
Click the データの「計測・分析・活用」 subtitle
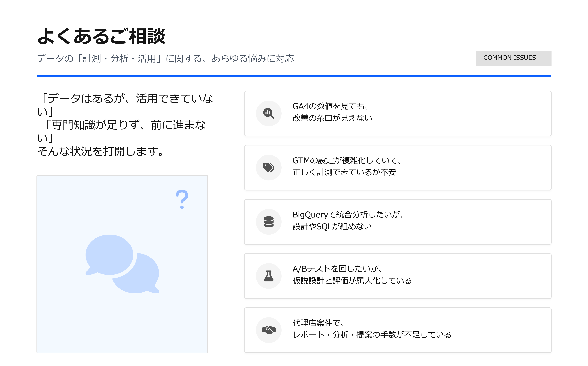pyautogui.click(x=165, y=59)
